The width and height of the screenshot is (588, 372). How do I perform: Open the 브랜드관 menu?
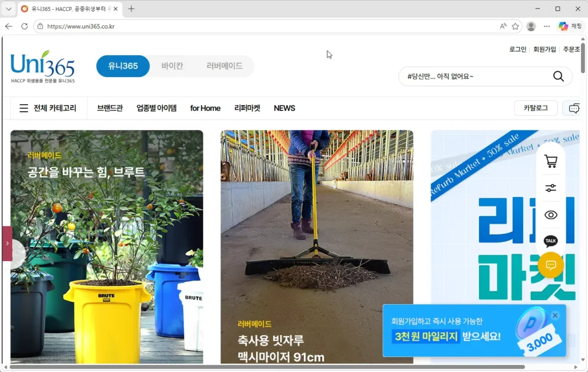[x=110, y=108]
